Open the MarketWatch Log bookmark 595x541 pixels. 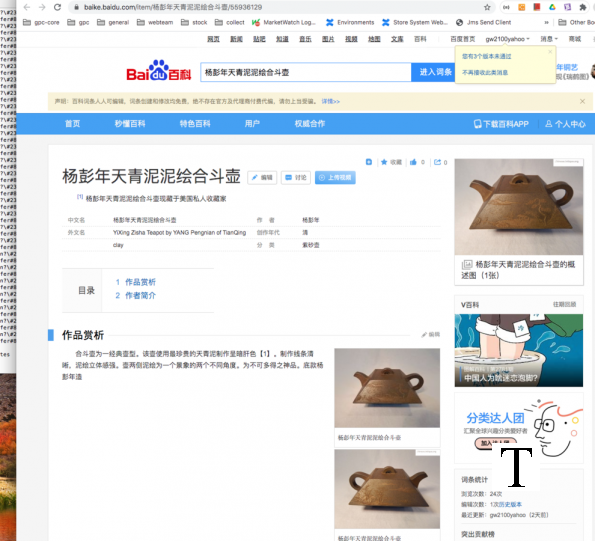[x=284, y=22]
